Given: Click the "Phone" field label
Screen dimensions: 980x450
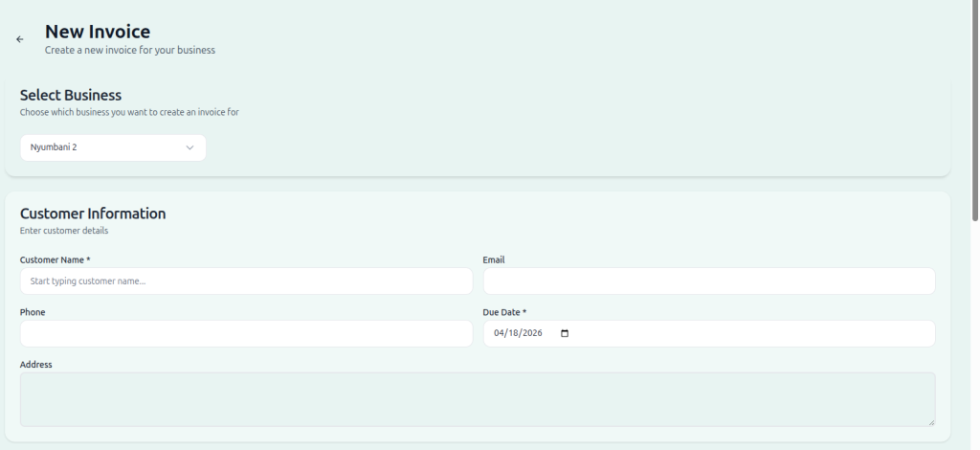Looking at the screenshot, I should [x=33, y=312].
